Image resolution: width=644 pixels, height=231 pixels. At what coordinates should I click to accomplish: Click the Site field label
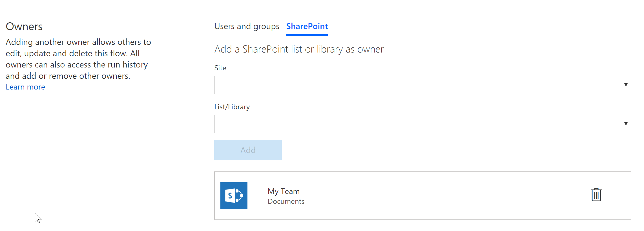point(220,68)
